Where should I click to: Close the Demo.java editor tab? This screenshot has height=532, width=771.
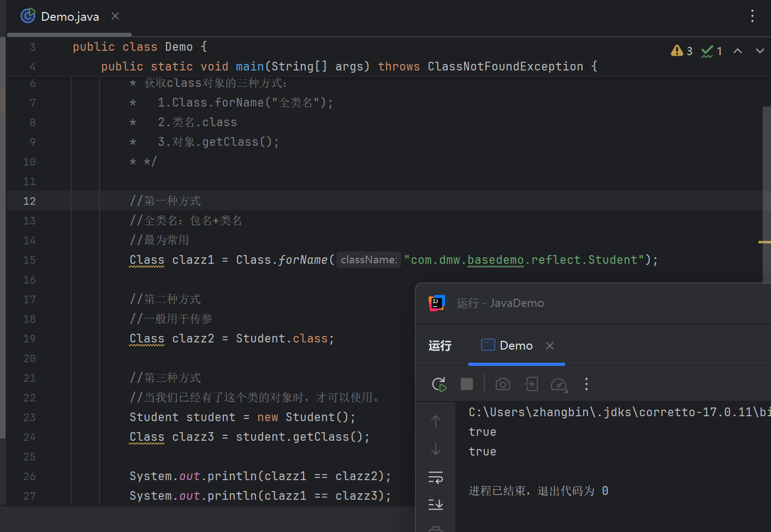(115, 16)
